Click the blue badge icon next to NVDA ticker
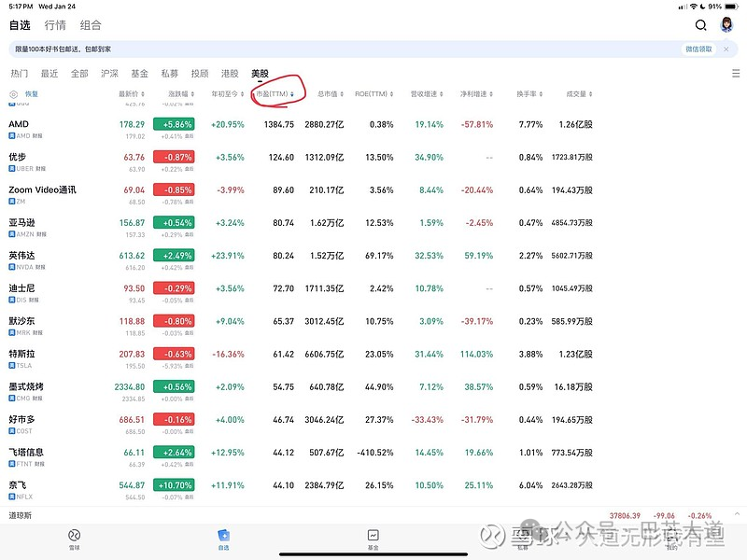Viewport: 747px width, 560px height. point(12,267)
